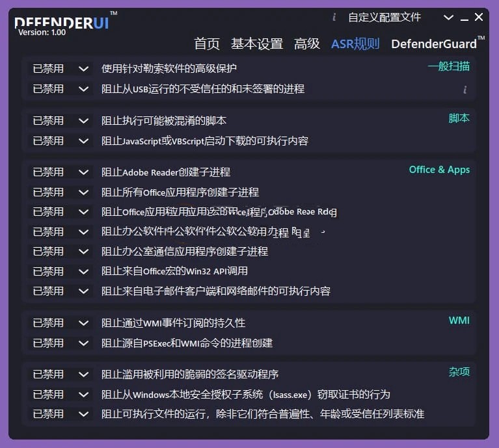Open dropdown for Office宏的Win32 API调用 rule

61,272
